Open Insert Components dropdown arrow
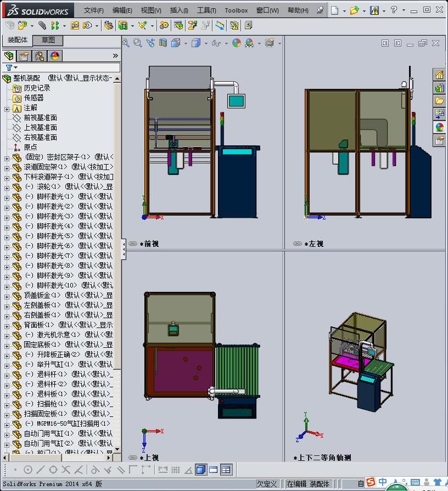The image size is (448, 491). point(32,26)
